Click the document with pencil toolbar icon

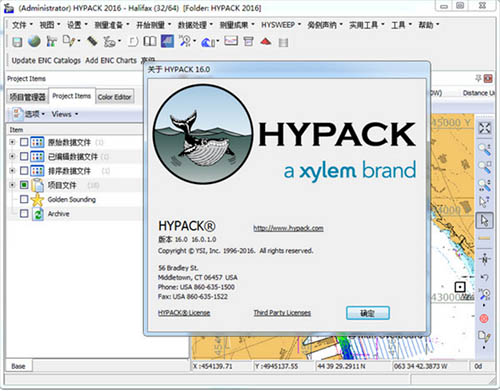coord(69,41)
